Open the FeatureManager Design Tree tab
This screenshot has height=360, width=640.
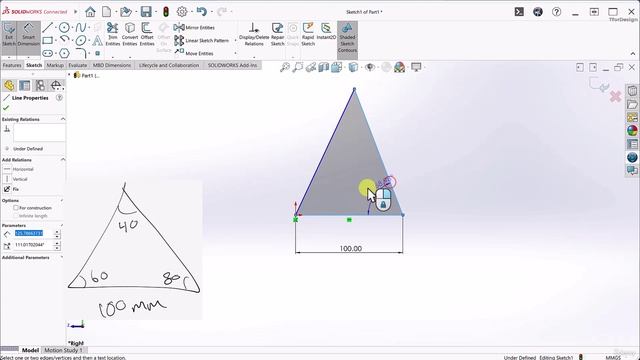click(9, 85)
